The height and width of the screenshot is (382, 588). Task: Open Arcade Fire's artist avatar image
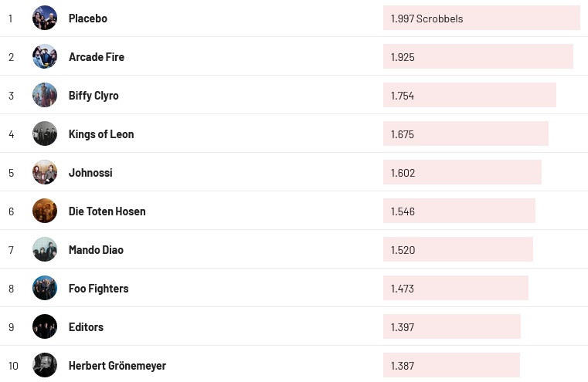pyautogui.click(x=45, y=56)
